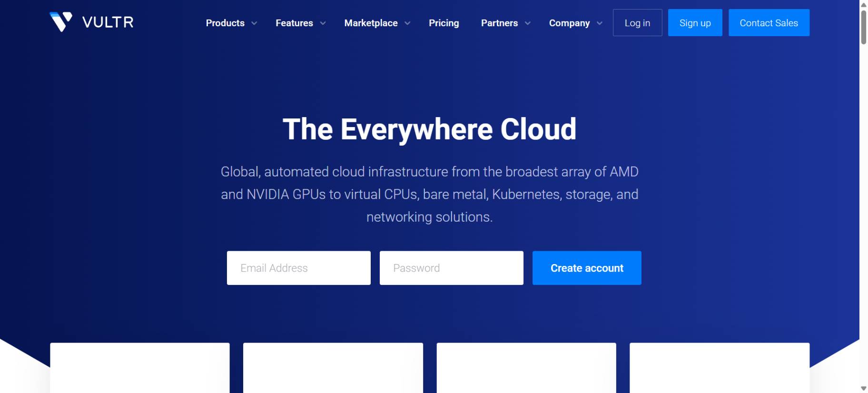868x393 pixels.
Task: Expand the Features dropdown chevron
Action: click(x=323, y=23)
